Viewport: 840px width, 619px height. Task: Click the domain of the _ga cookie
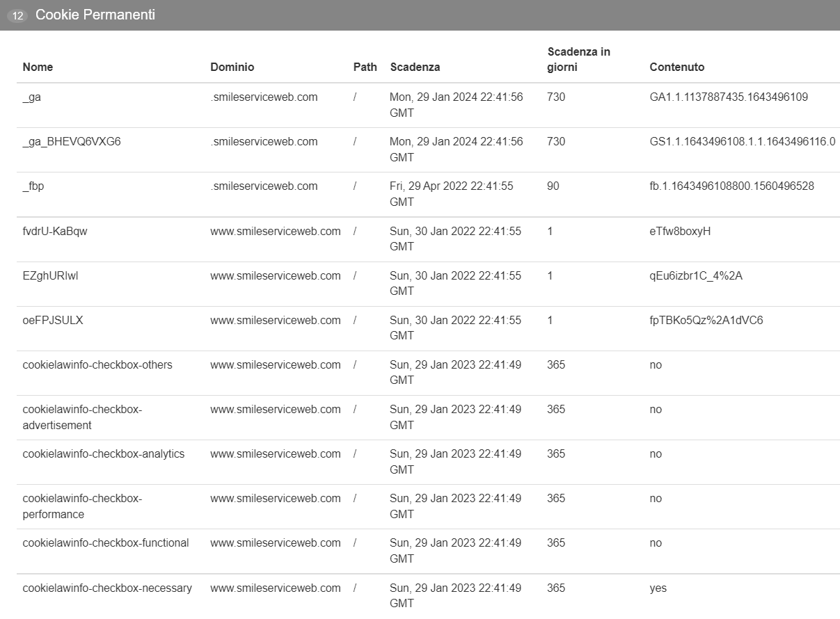264,97
